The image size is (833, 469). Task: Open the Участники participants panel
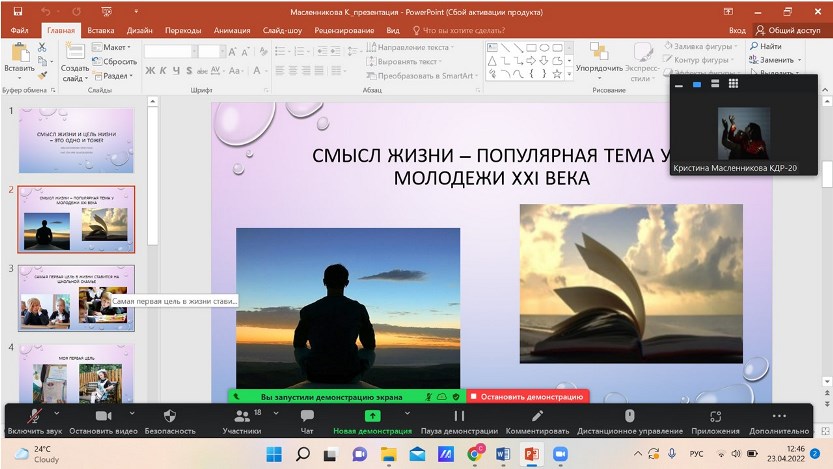(241, 416)
